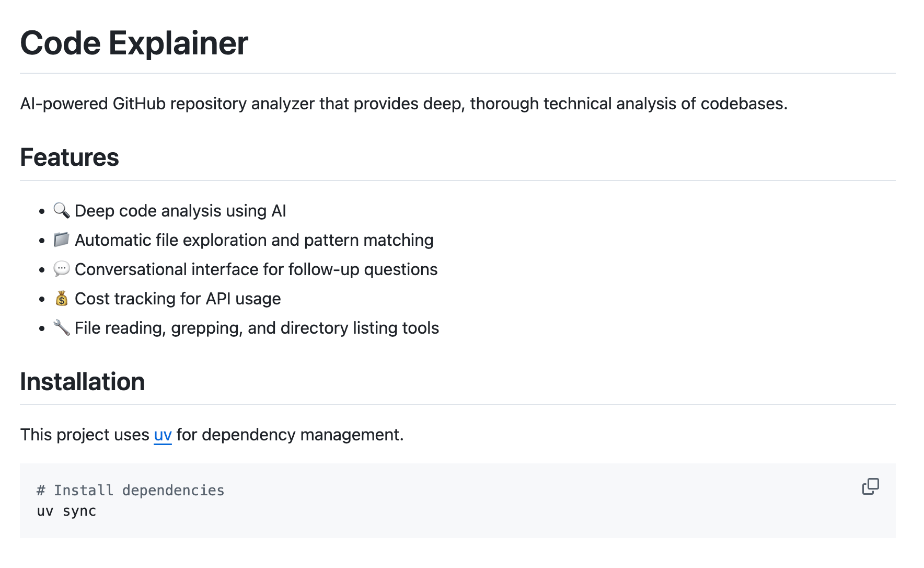Click the Code Explainer title heading

point(134,43)
